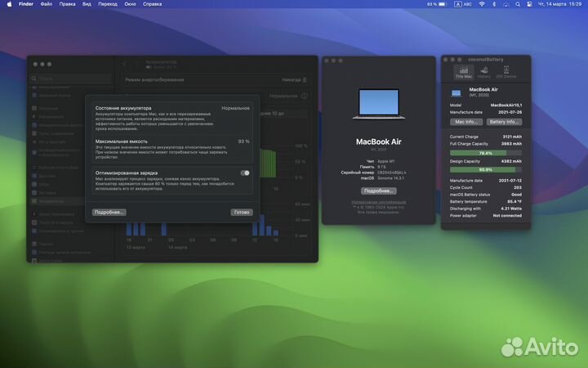Click the battery health info icon
Image resolution: width=588 pixels, height=368 pixels.
coord(304,96)
